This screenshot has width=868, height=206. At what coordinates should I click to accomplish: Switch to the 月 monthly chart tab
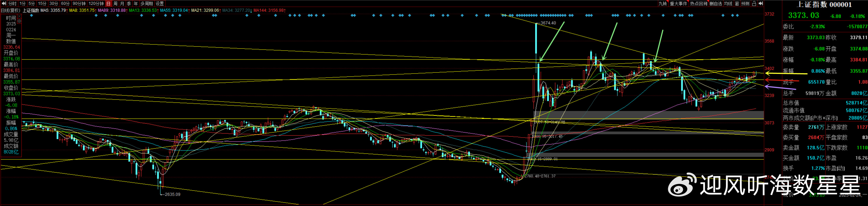pyautogui.click(x=122, y=3)
